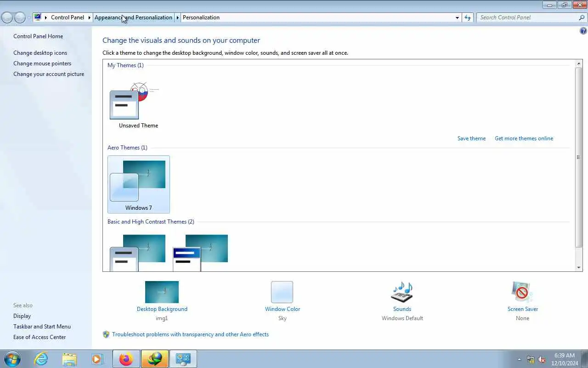
Task: Open the address bar history dropdown
Action: tap(457, 17)
